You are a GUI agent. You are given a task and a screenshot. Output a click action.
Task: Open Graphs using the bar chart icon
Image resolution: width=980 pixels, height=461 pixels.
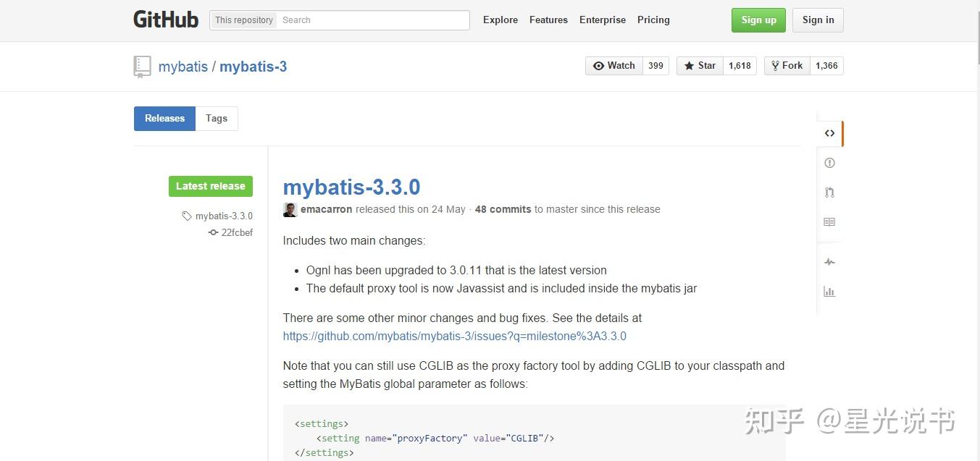click(x=829, y=292)
